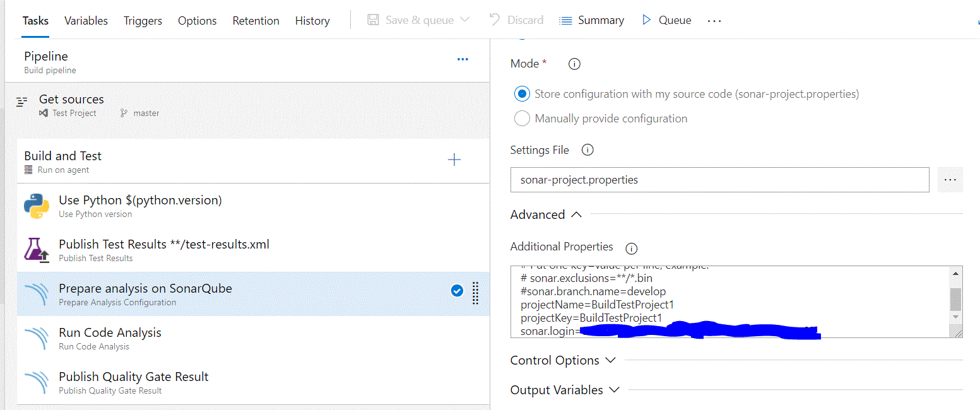This screenshot has width=980, height=410.
Task: Select Manually provide configuration option
Action: (522, 118)
